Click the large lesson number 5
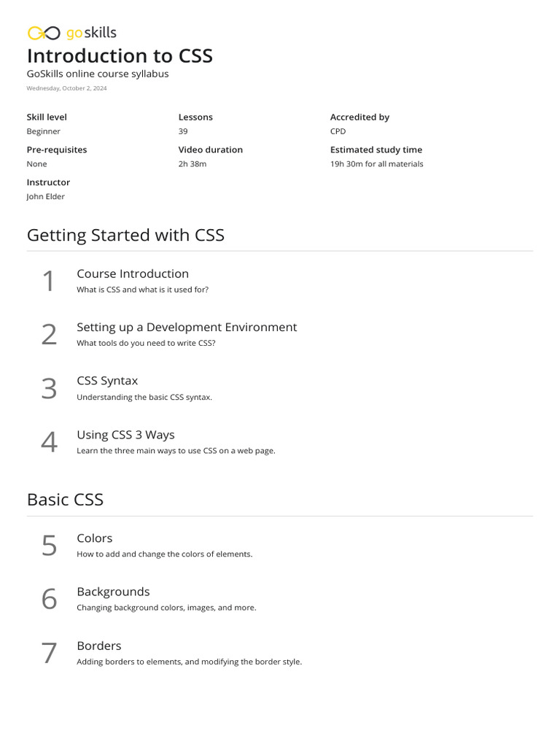The height and width of the screenshot is (747, 560). coord(49,546)
